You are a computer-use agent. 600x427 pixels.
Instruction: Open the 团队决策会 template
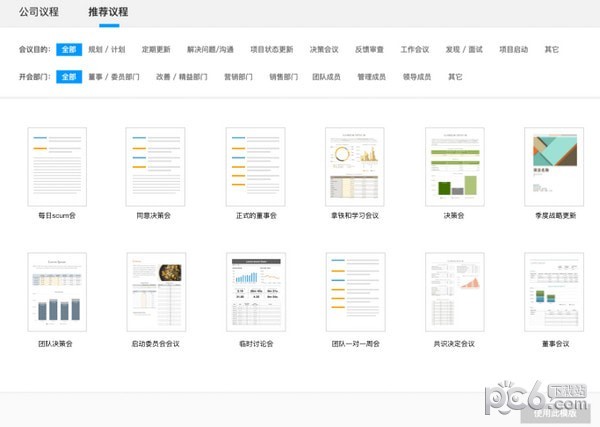click(57, 292)
